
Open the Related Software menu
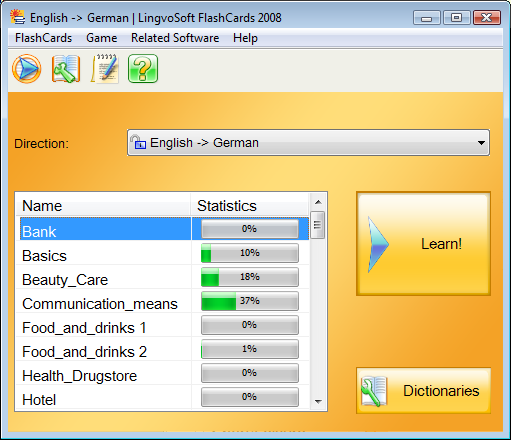click(175, 38)
